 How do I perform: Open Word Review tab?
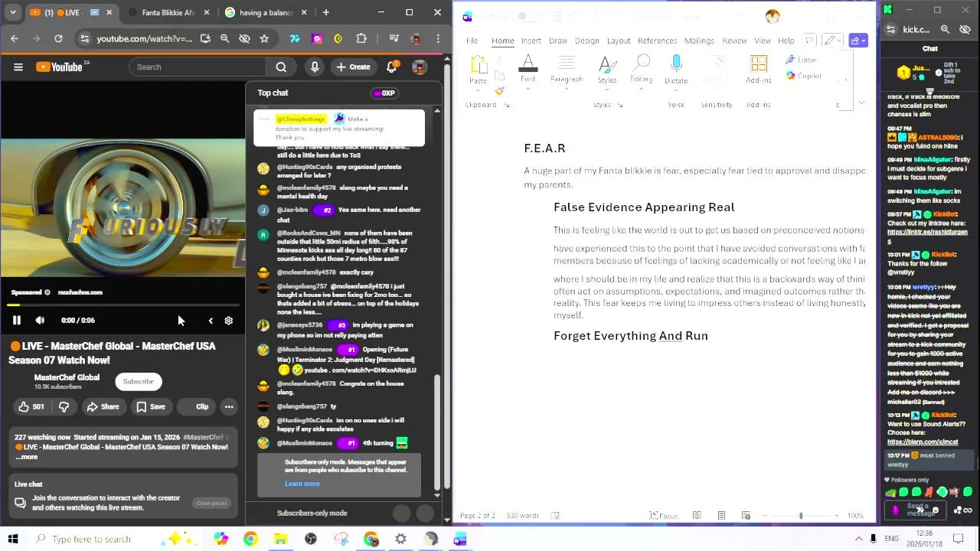(x=734, y=41)
